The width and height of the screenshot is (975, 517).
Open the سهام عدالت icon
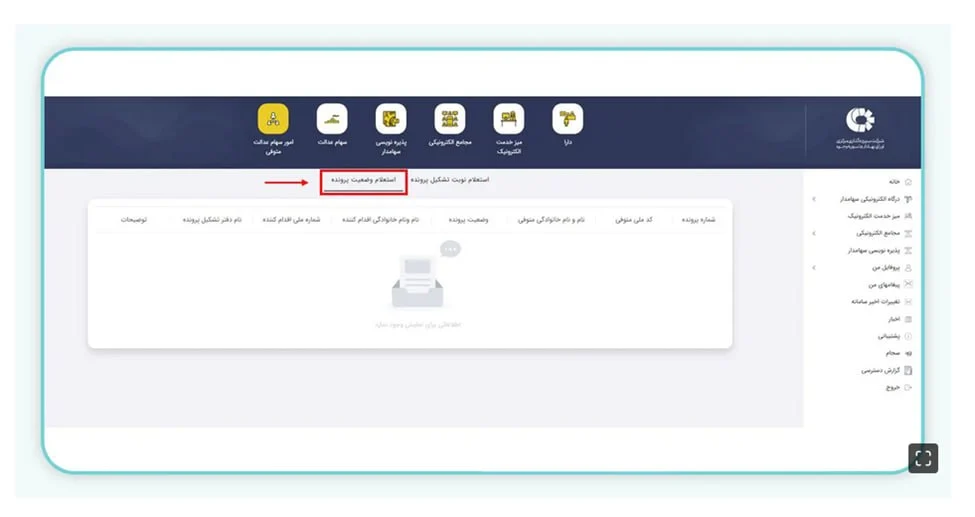pyautogui.click(x=332, y=119)
